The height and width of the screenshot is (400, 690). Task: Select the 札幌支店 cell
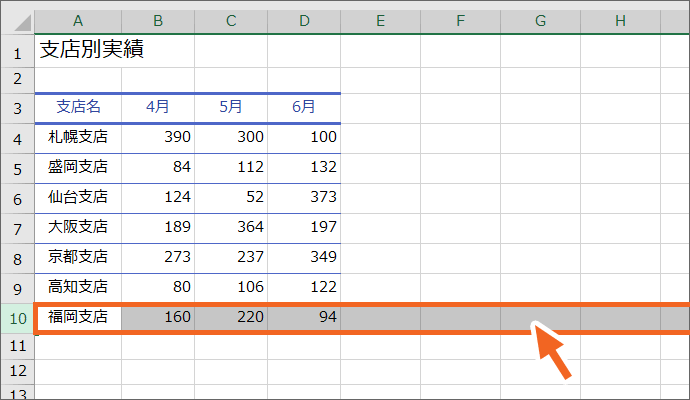(78, 139)
